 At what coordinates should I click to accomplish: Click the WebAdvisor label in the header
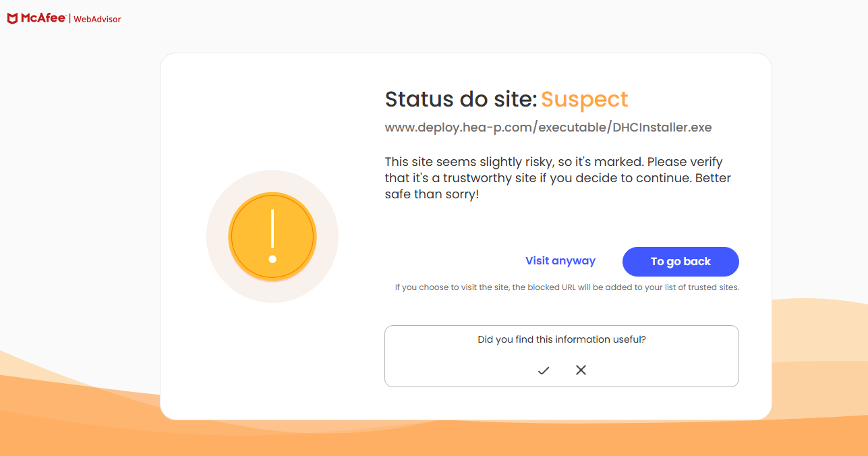97,20
